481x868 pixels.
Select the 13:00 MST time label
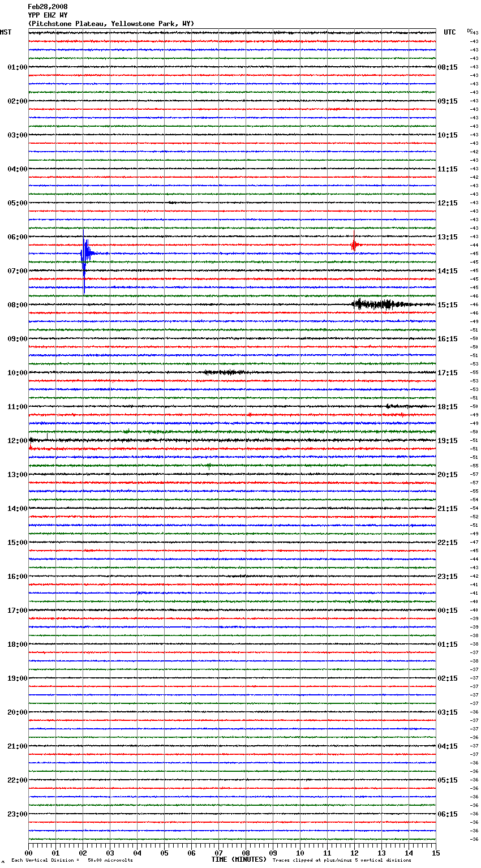coord(18,475)
